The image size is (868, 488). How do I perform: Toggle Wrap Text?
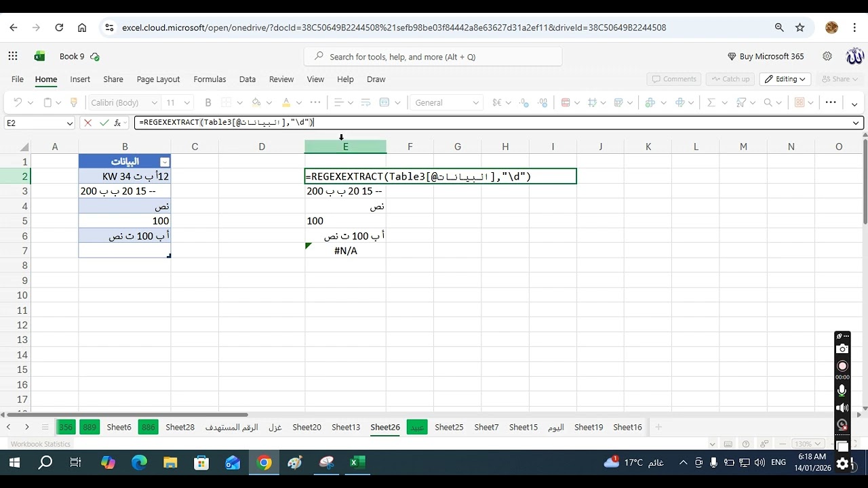point(366,102)
